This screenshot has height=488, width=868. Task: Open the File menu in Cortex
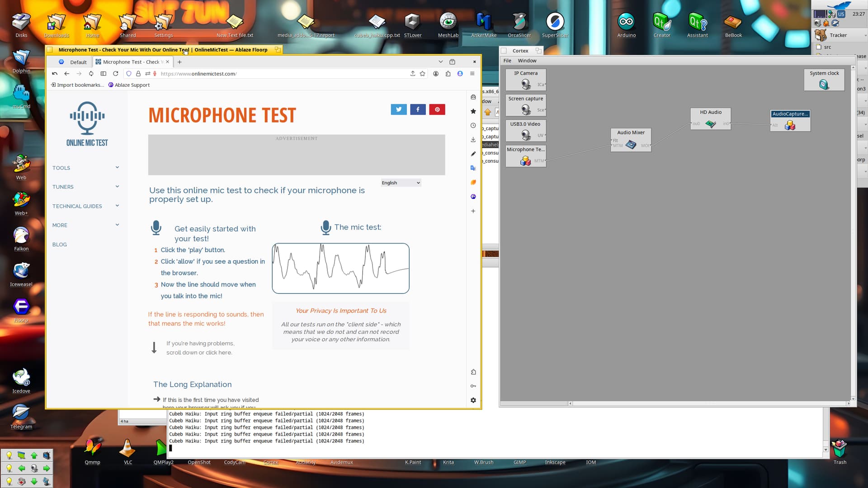pos(507,61)
